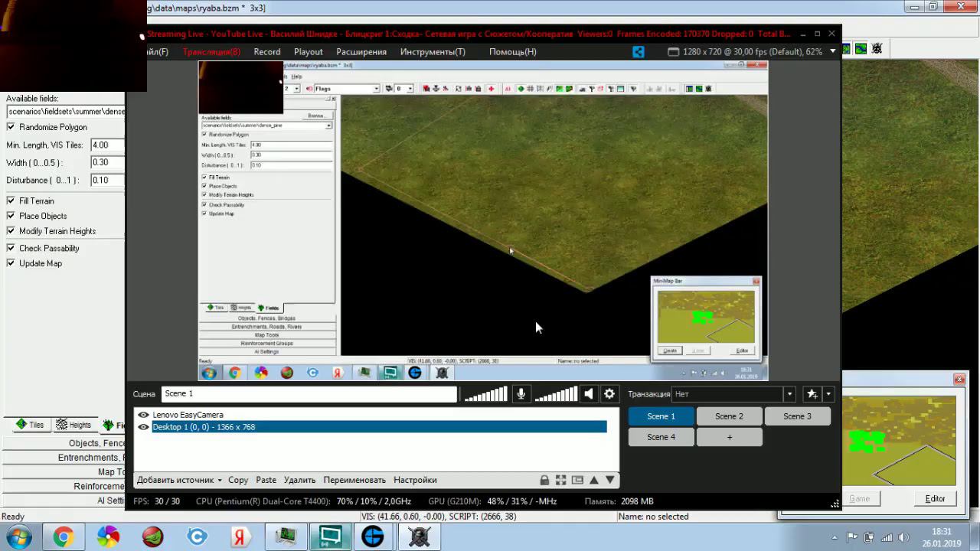Open the Playout menu
Viewport: 980px width, 551px height.
click(x=309, y=52)
